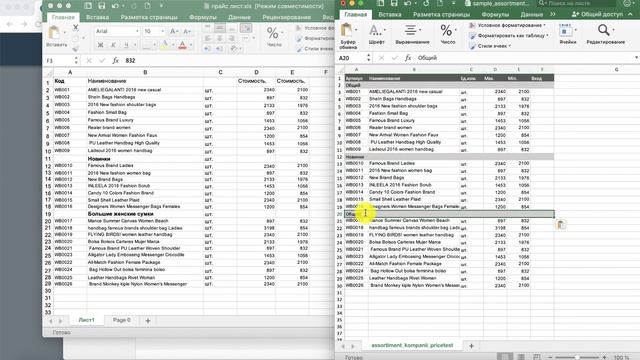This screenshot has width=640, height=360.
Task: Collapse ribbon chevron next to Общий доступ
Action: [x=630, y=14]
